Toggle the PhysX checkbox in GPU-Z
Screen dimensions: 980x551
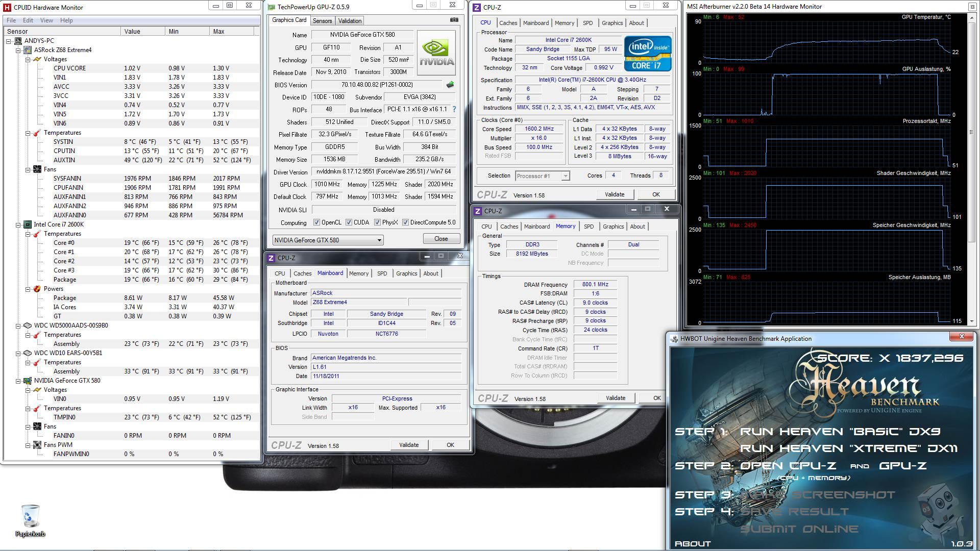378,222
